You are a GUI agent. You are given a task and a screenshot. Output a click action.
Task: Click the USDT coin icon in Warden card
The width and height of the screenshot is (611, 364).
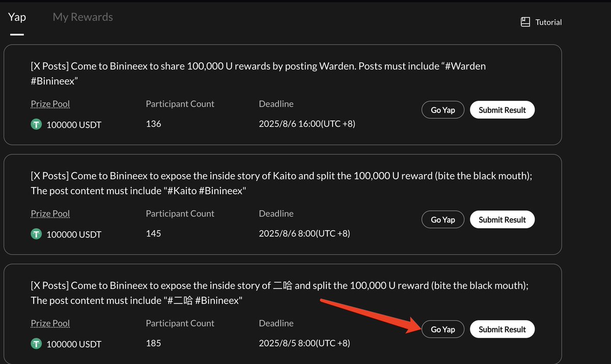[36, 124]
